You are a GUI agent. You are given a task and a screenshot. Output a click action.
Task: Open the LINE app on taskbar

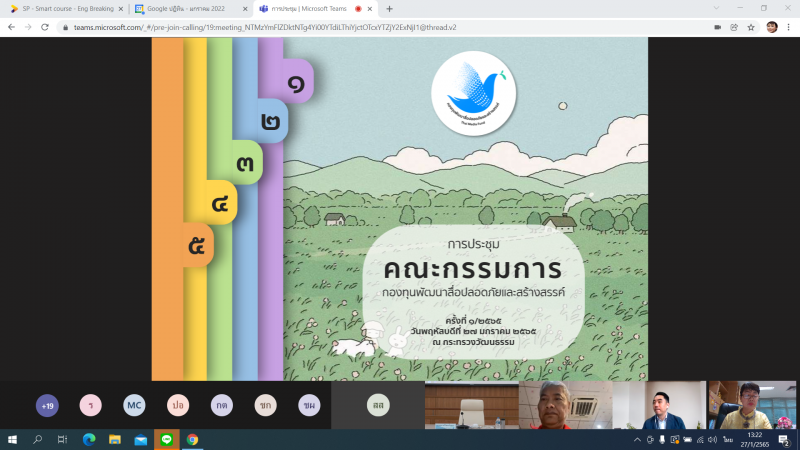(x=166, y=439)
